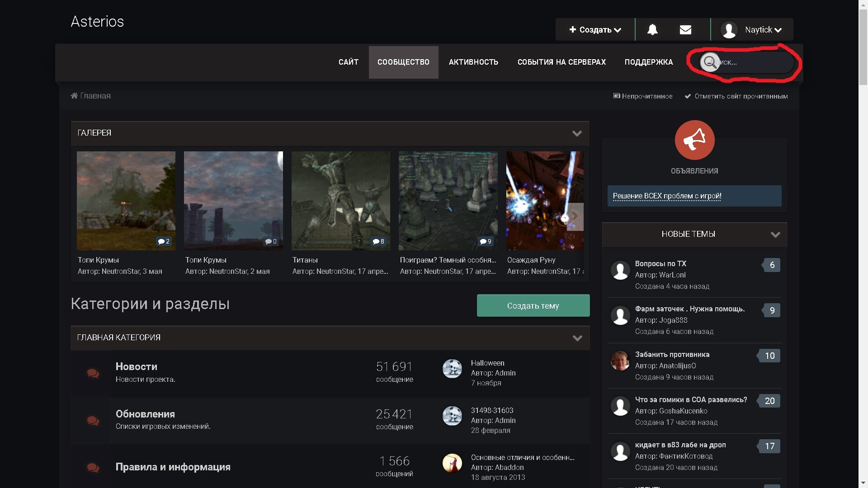Click the Обновления forum speech-bubble icon
Viewport: 868px width, 488px height.
click(93, 421)
